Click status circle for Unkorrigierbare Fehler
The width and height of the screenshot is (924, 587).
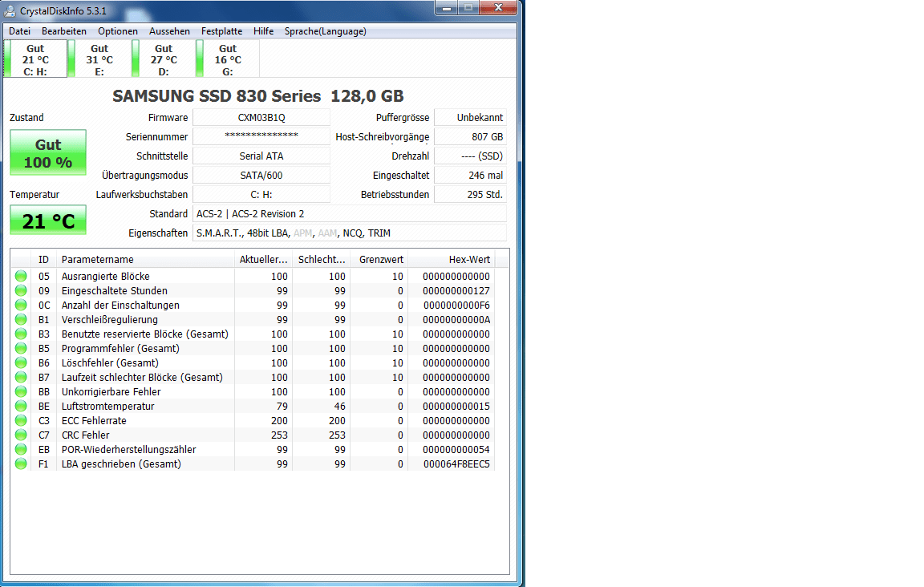pyautogui.click(x=21, y=391)
